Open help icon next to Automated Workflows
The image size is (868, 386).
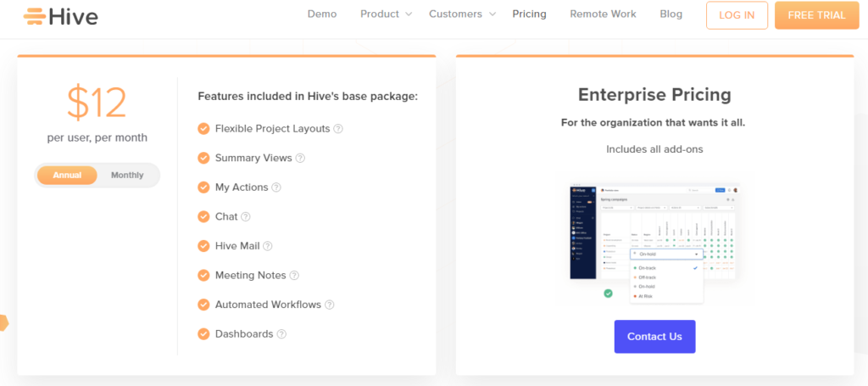(x=330, y=305)
